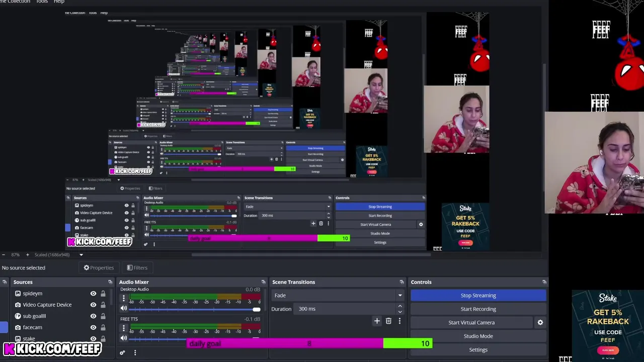Mute Desktop Audio speaker

tap(124, 309)
